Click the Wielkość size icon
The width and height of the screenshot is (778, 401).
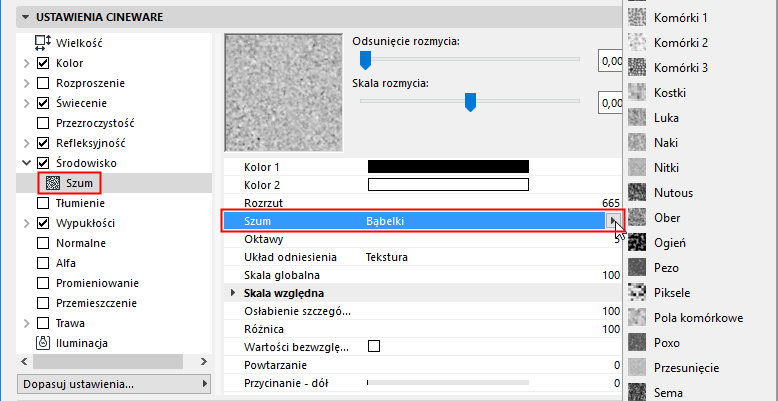click(x=43, y=43)
